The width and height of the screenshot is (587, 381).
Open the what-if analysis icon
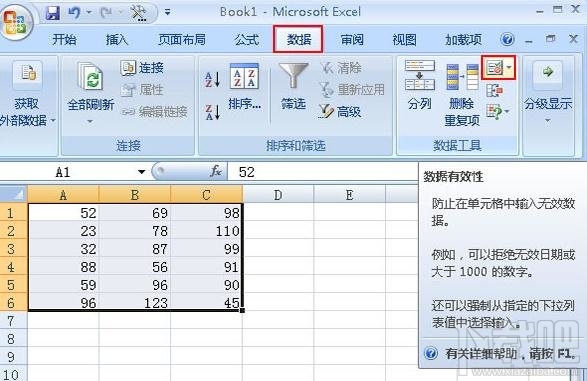494,112
